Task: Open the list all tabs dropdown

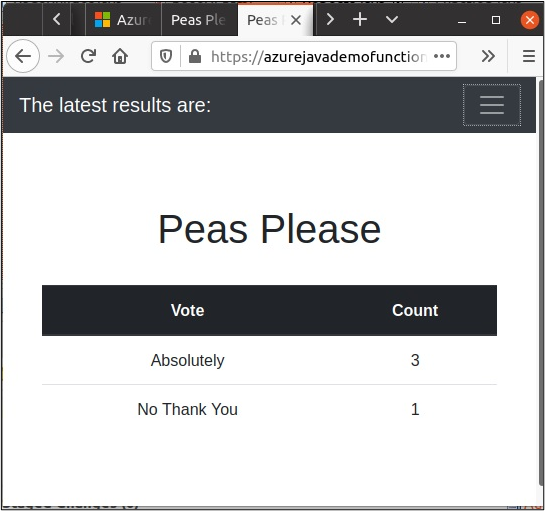Action: (392, 19)
